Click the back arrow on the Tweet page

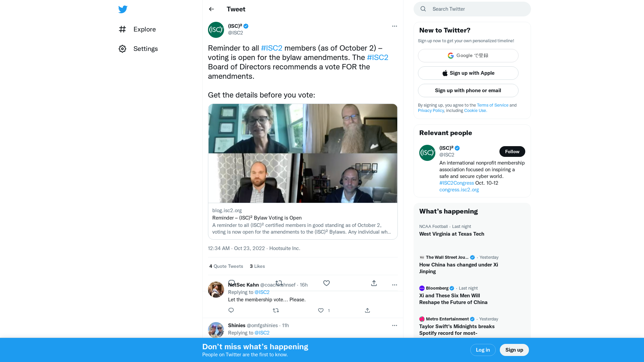(x=211, y=9)
